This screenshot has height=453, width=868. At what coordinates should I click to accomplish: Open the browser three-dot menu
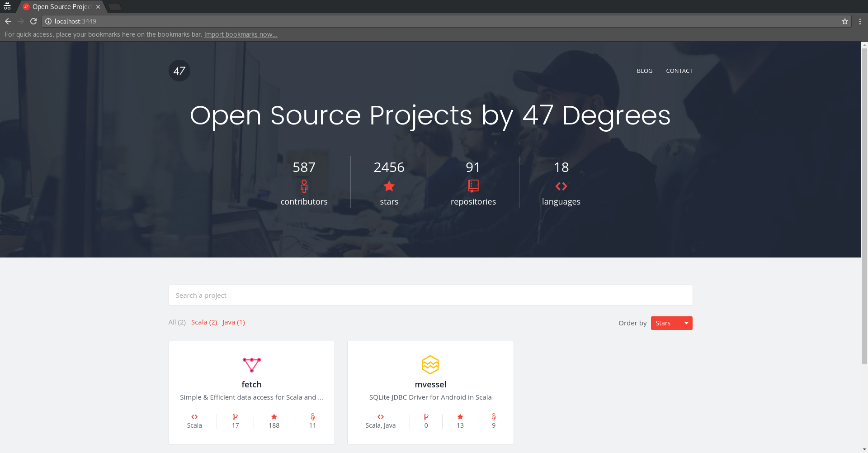click(x=860, y=21)
